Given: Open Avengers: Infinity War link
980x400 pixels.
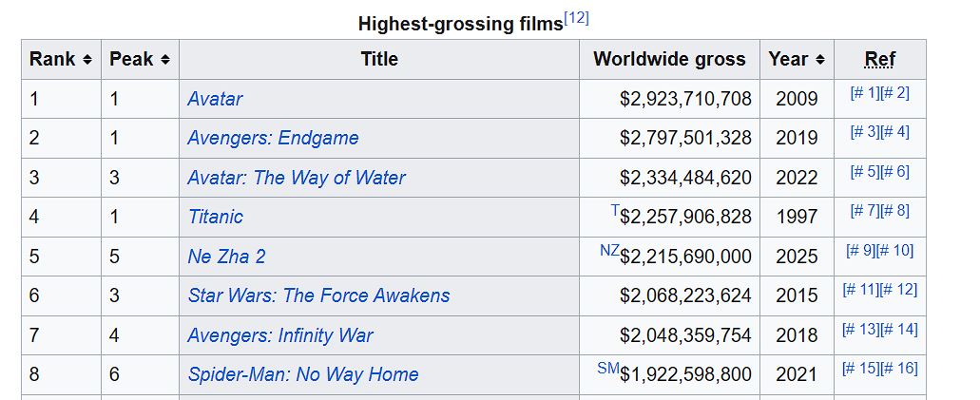Looking at the screenshot, I should click(280, 335).
